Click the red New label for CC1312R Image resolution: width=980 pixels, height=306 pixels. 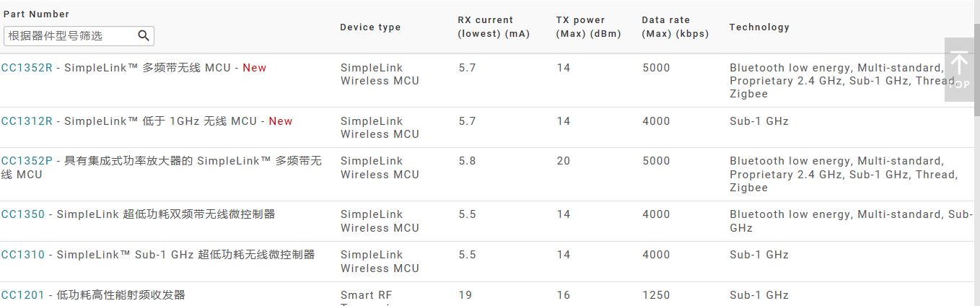[x=281, y=121]
